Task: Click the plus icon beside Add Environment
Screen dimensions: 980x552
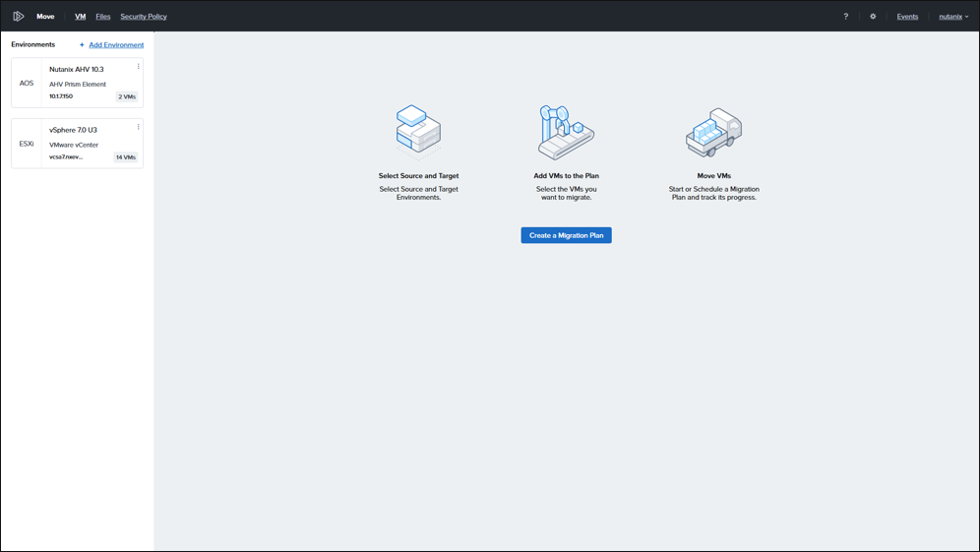Action: 82,45
